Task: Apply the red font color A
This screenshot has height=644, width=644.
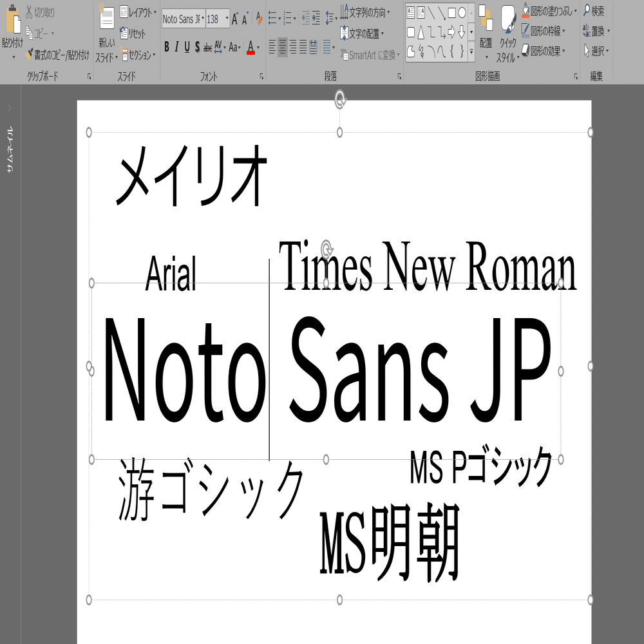Action: point(251,48)
